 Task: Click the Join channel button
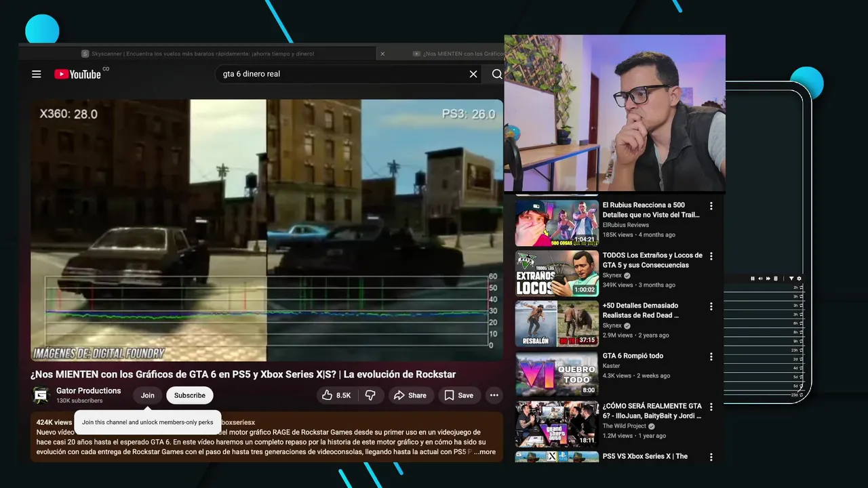tap(148, 395)
